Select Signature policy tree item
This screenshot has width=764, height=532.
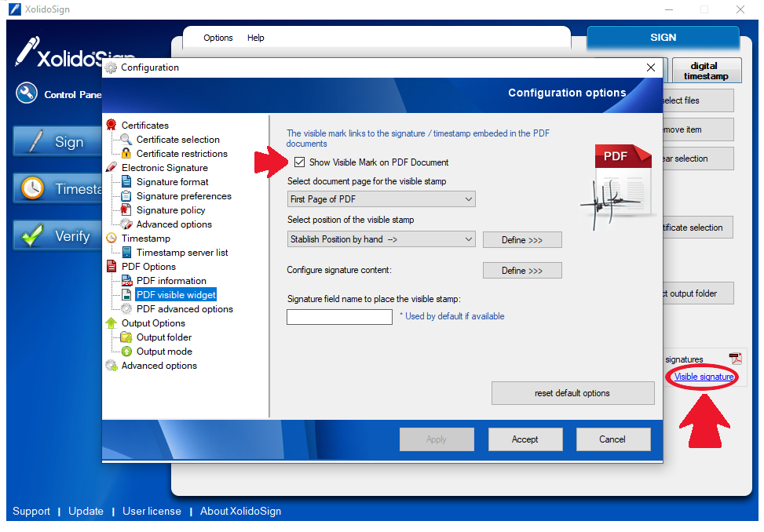point(171,210)
